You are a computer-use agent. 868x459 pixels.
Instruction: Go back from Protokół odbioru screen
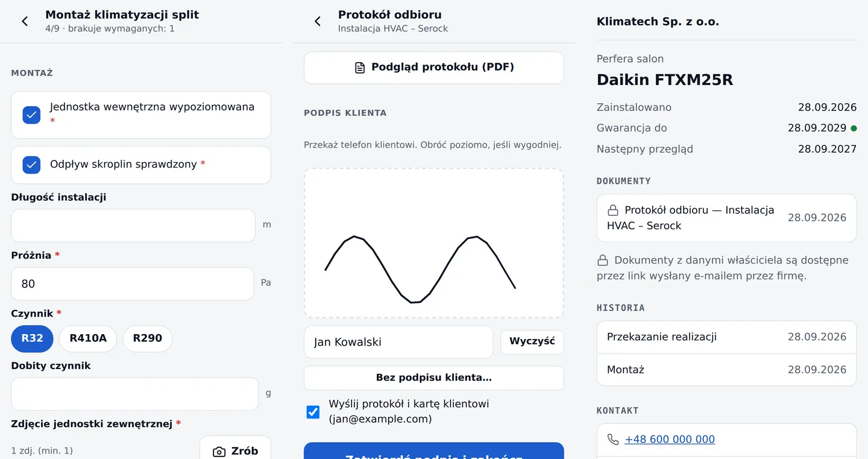point(318,21)
